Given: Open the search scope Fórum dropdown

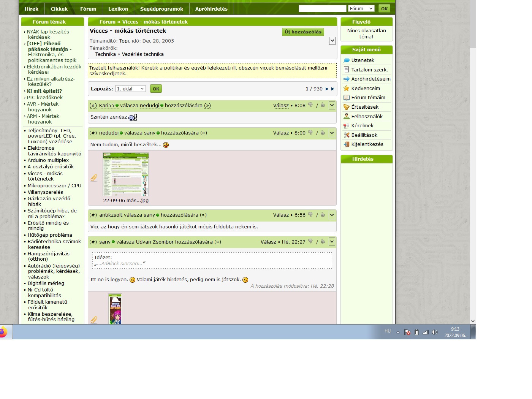Looking at the screenshot, I should click(361, 9).
